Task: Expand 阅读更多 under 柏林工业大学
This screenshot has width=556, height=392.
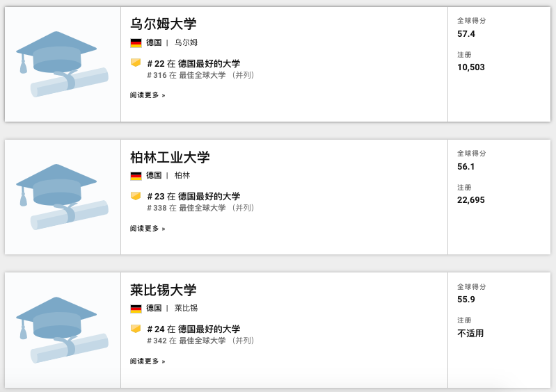Action: click(148, 228)
